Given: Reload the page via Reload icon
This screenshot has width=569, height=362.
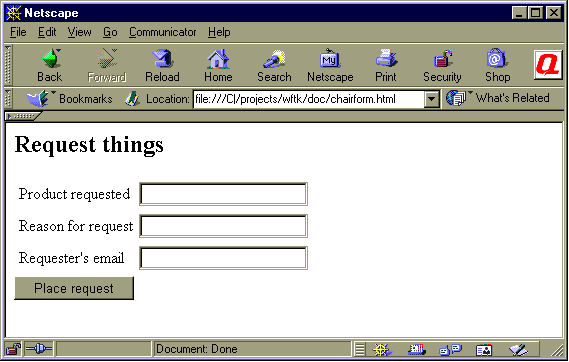Looking at the screenshot, I should [x=162, y=58].
